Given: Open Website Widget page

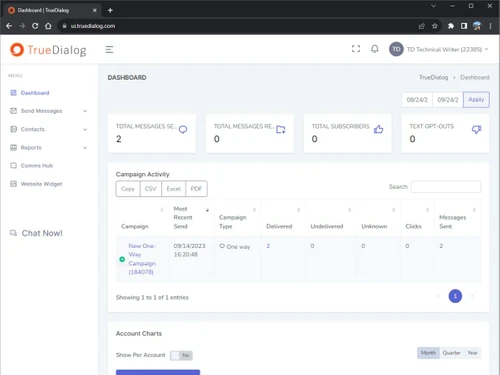Looking at the screenshot, I should pos(41,184).
